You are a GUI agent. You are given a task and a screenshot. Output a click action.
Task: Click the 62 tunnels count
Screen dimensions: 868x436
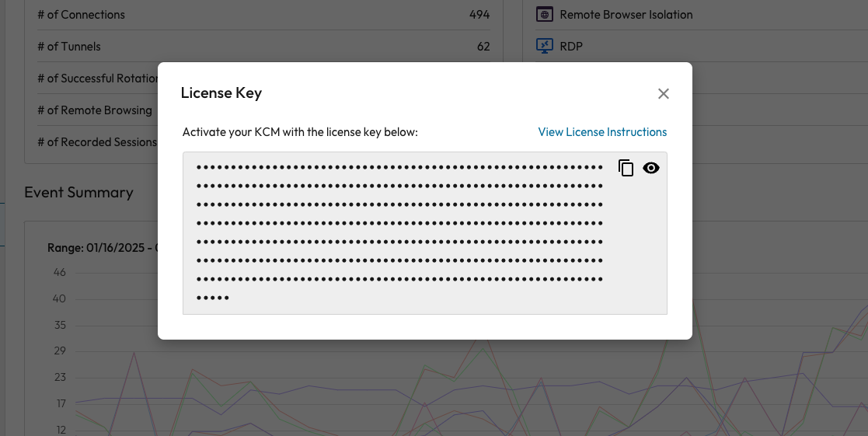point(483,47)
